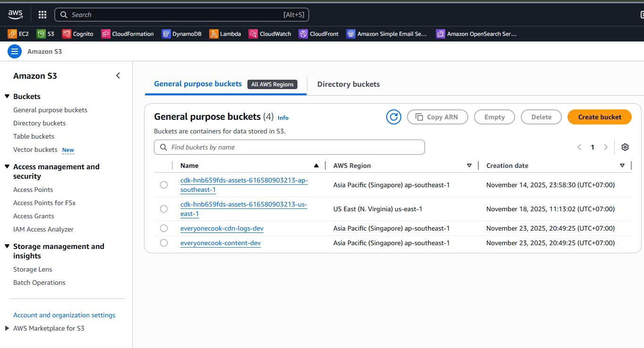Image resolution: width=644 pixels, height=348 pixels.
Task: Click the November 18, 2025 creation date cell
Action: pyautogui.click(x=551, y=209)
